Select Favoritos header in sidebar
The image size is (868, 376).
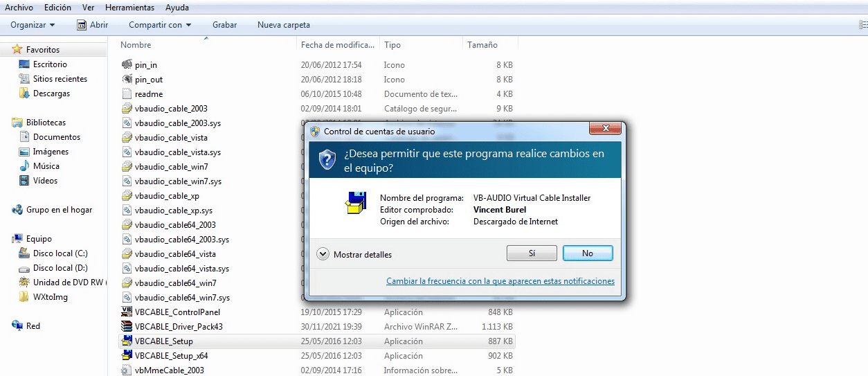tap(43, 50)
